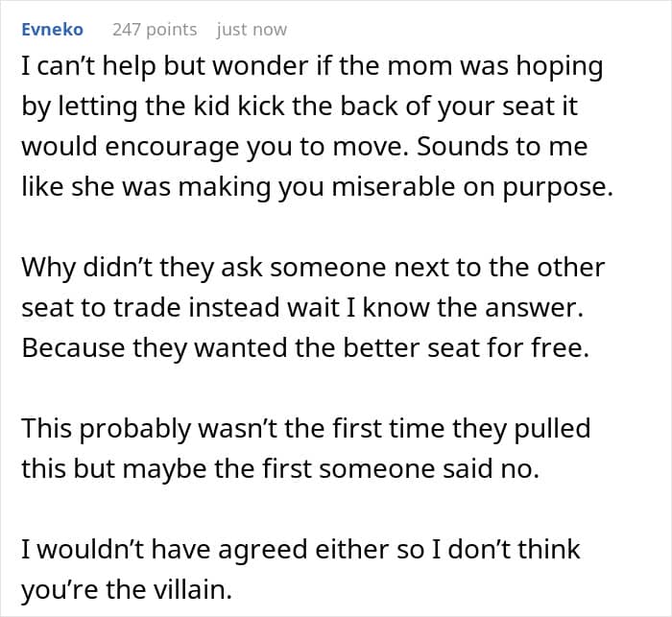Click the line starting 'Why didn't they ask someone'

point(313,267)
